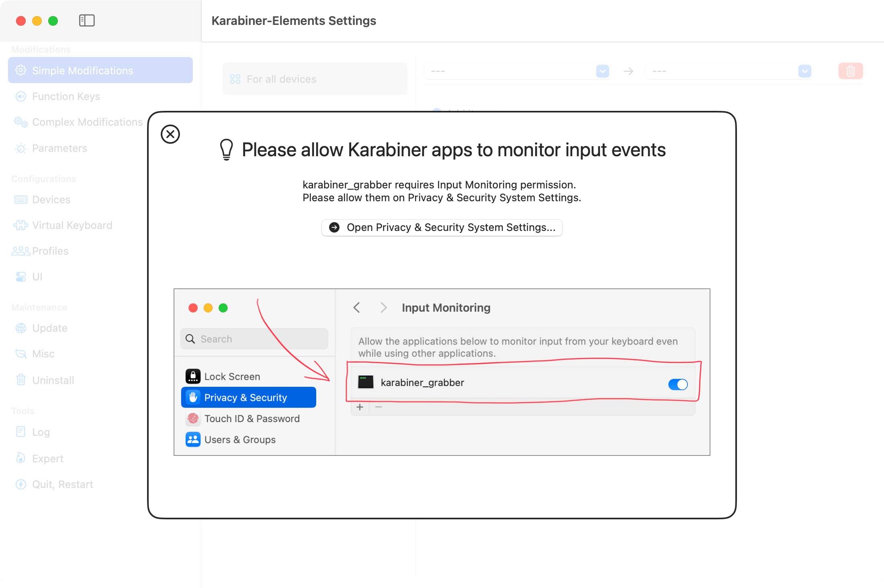Click the Function Keys speaker icon
This screenshot has height=588, width=884.
(x=21, y=96)
